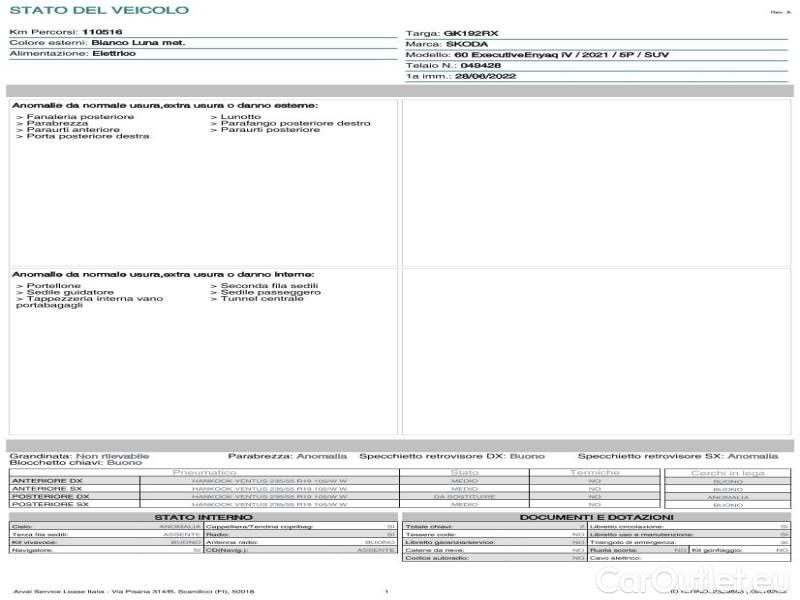Click the interior anomalies section heading
This screenshot has width=800, height=600.
point(163,274)
